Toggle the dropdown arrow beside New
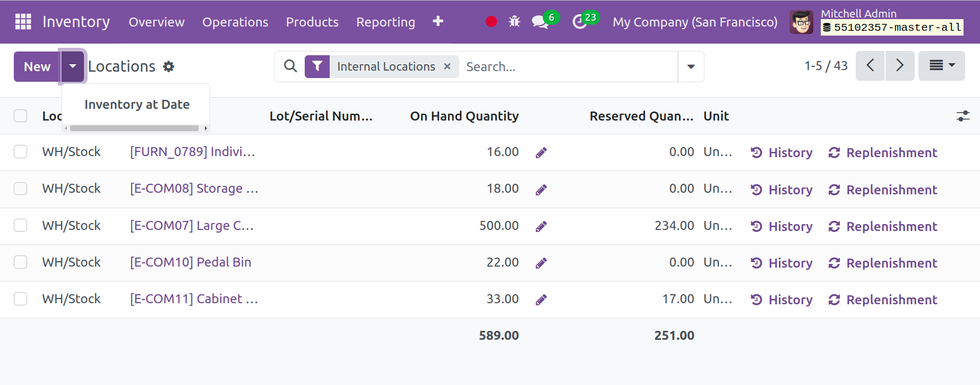The height and width of the screenshot is (385, 980). pos(73,67)
